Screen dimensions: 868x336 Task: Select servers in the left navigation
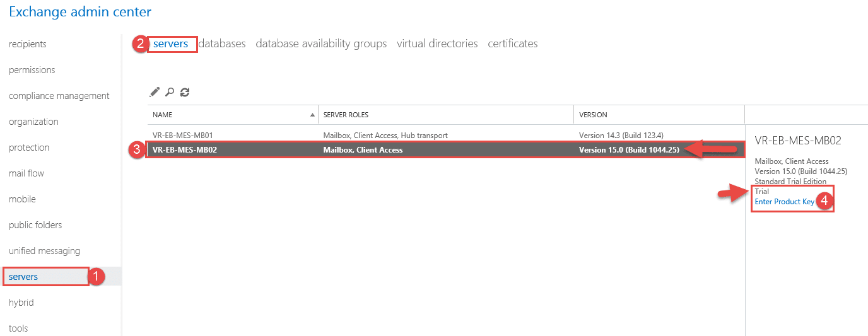(x=23, y=277)
